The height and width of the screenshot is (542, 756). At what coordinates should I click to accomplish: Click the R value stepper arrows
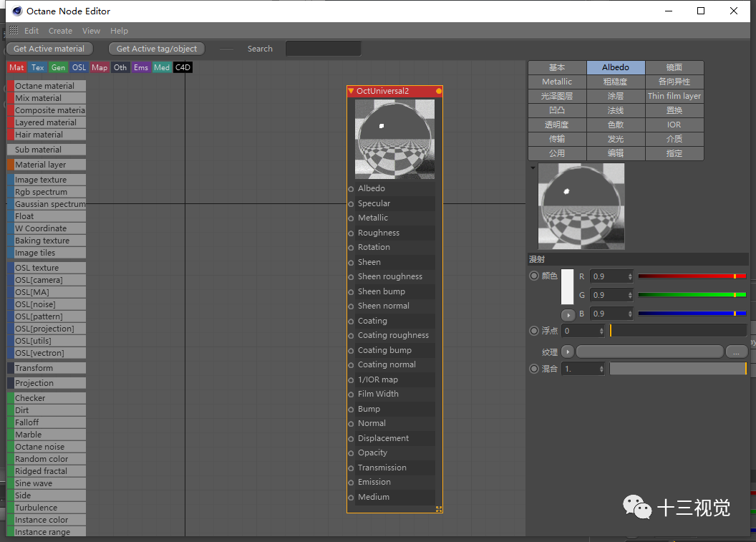[x=630, y=276]
